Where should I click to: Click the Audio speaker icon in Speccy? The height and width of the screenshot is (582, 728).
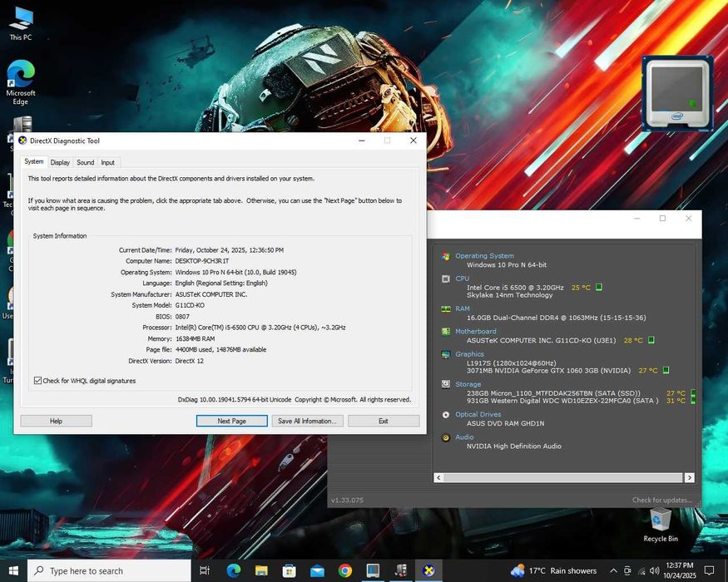tap(446, 437)
